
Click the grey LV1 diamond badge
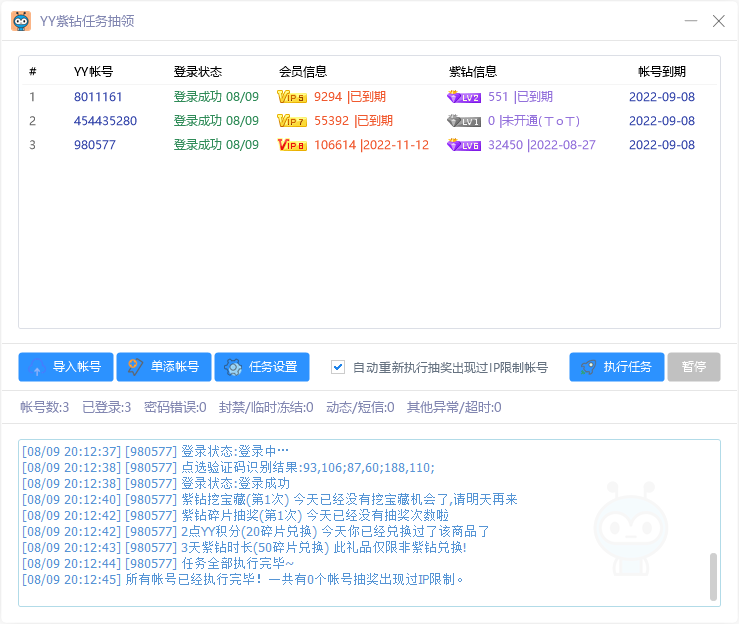tap(464, 121)
